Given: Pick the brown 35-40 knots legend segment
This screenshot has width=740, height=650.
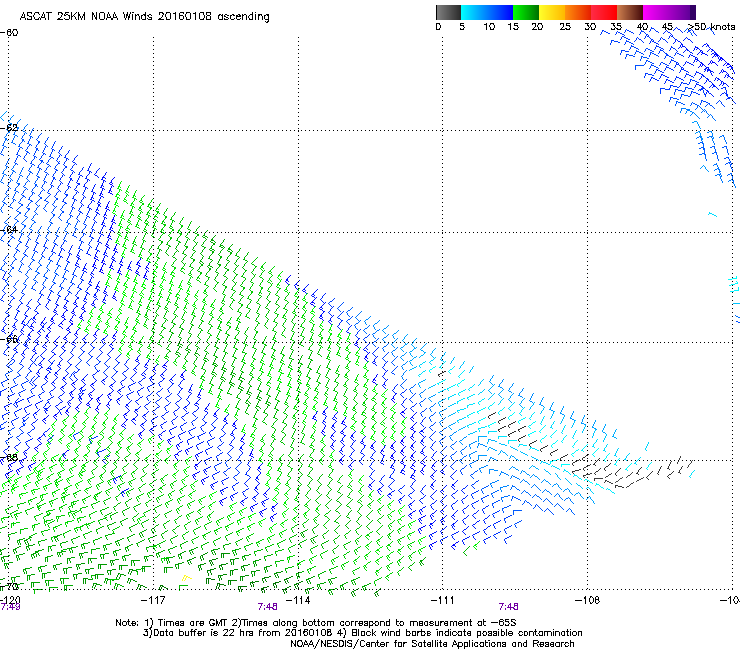Looking at the screenshot, I should (630, 12).
